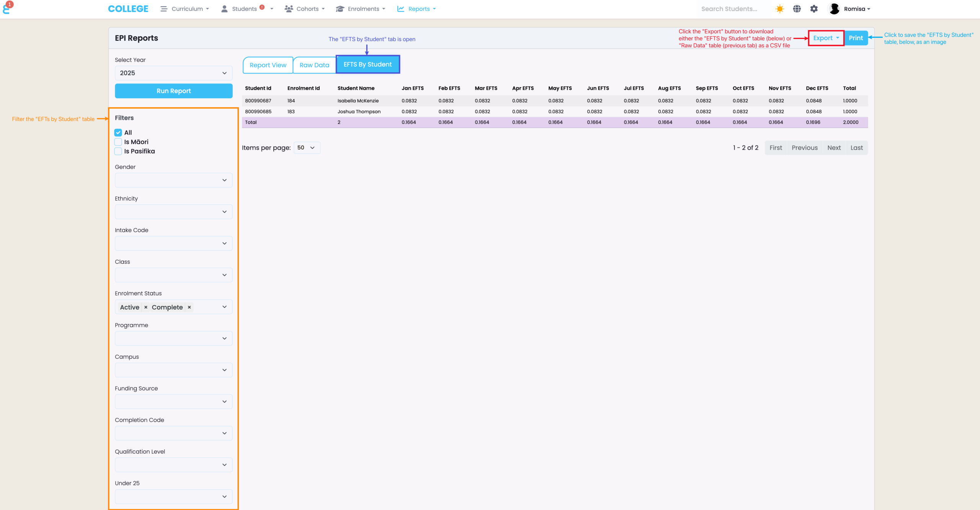Click the Romisa user avatar
The height and width of the screenshot is (510, 980).
834,9
